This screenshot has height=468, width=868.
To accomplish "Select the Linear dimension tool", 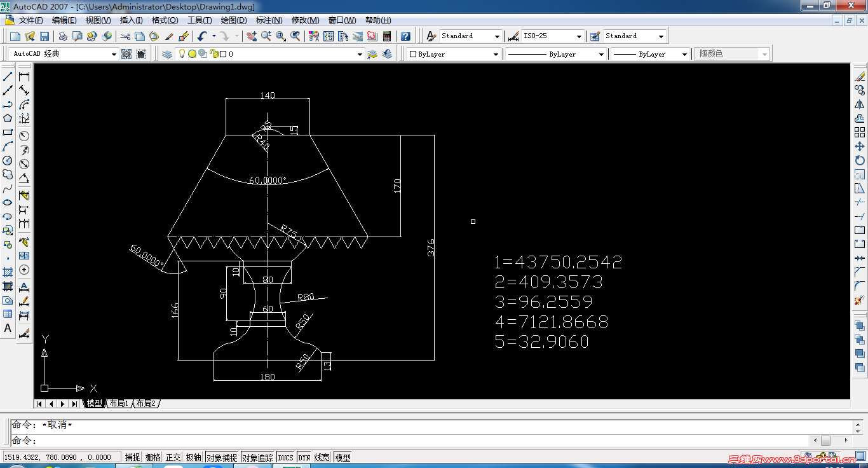I will coord(24,76).
